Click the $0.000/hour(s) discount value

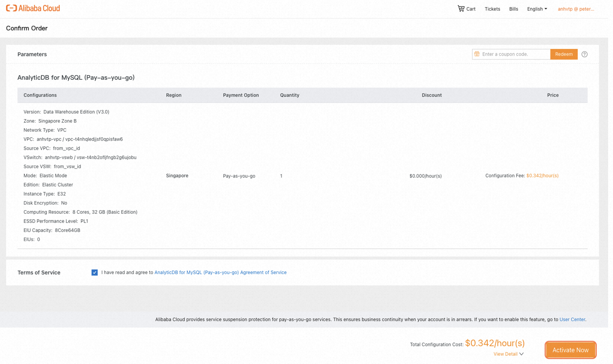click(425, 176)
